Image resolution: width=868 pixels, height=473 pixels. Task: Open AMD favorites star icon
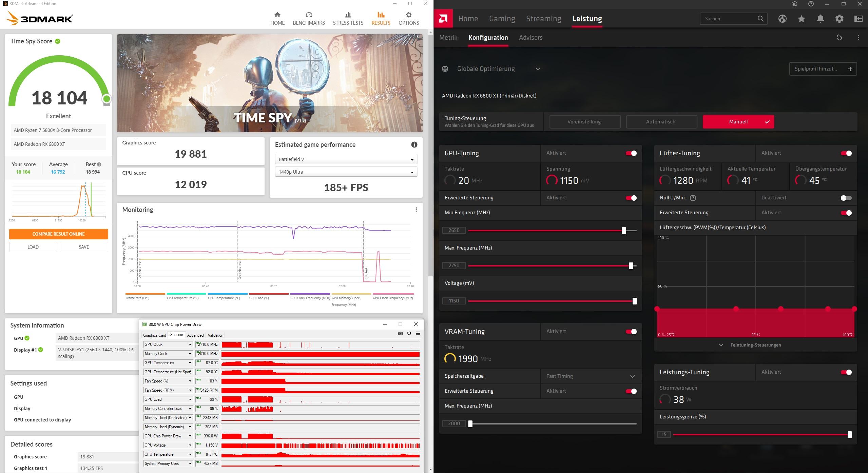(802, 19)
